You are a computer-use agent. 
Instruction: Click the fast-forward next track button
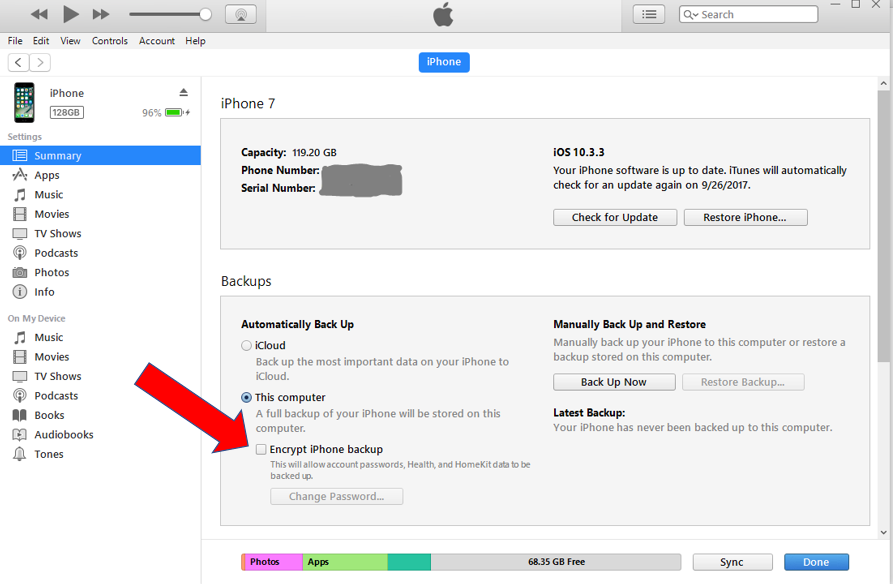(101, 14)
